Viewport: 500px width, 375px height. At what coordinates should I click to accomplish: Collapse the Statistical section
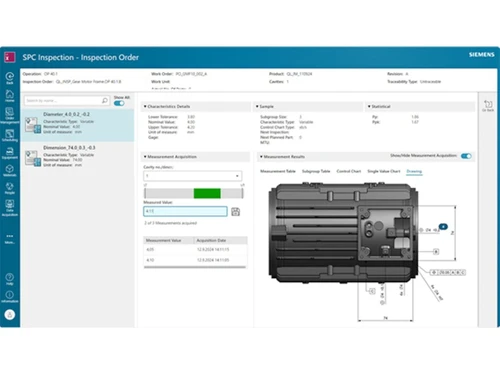(x=369, y=106)
